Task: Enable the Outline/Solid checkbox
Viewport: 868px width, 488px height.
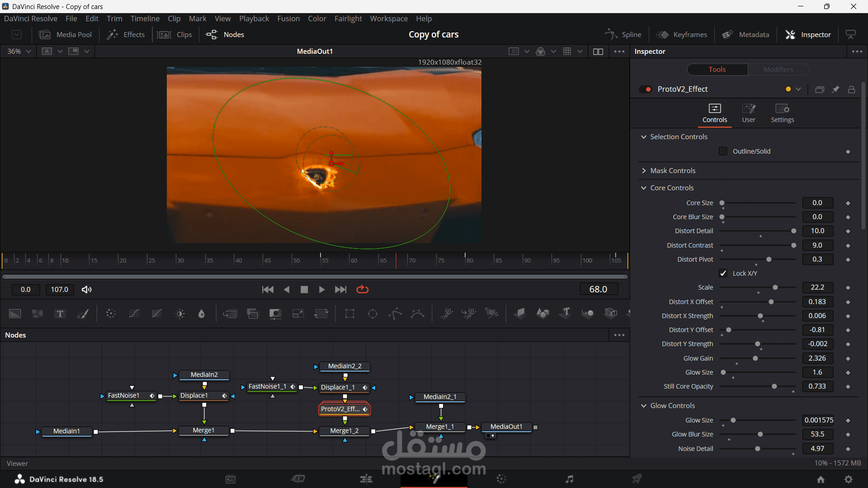Action: click(x=723, y=151)
